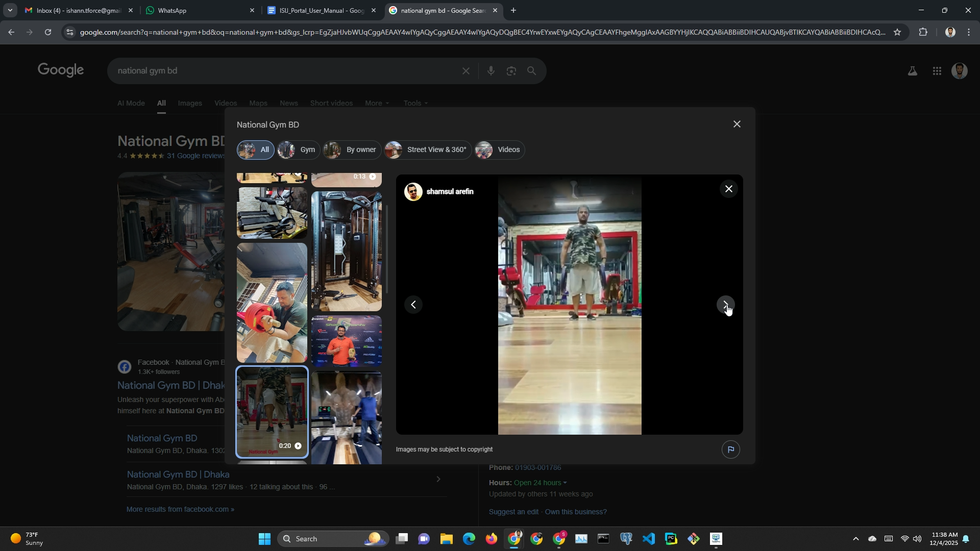Viewport: 980px width, 551px height.
Task: Clear the search box text
Action: point(465,71)
